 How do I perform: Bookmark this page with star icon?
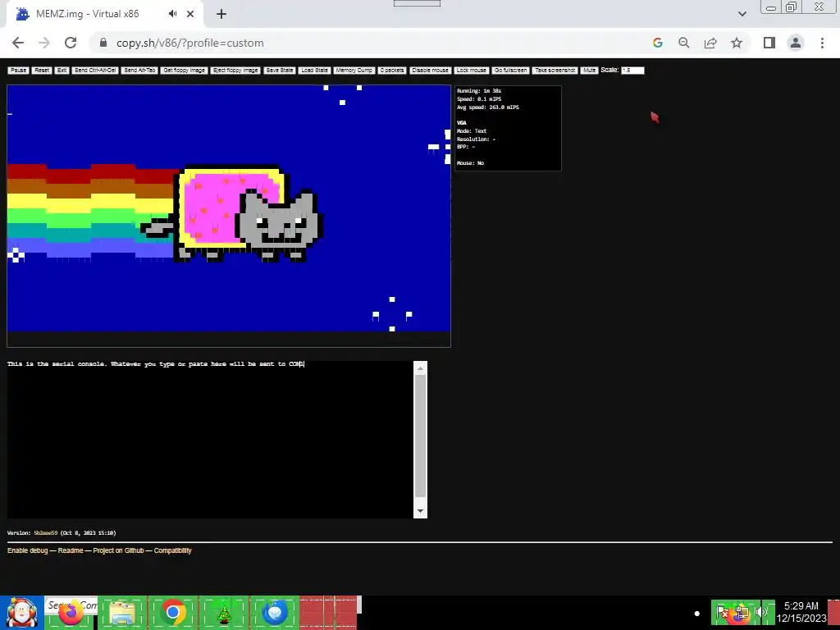737,43
